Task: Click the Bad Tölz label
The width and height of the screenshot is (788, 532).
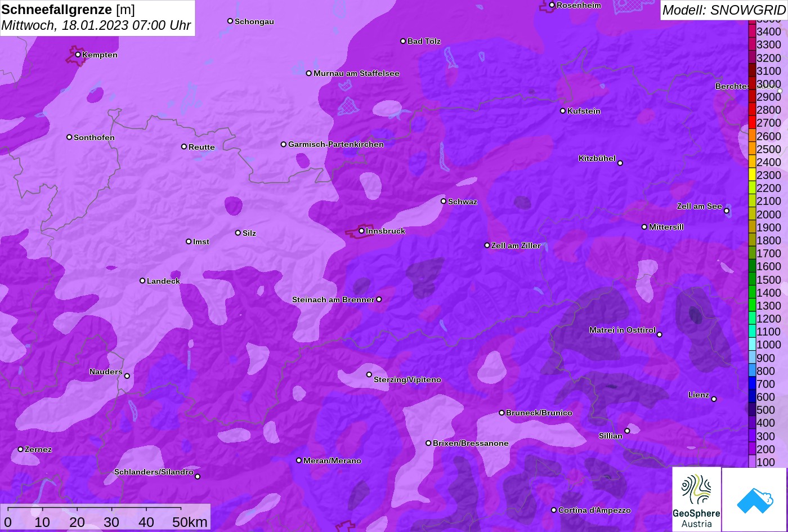Action: tap(424, 41)
